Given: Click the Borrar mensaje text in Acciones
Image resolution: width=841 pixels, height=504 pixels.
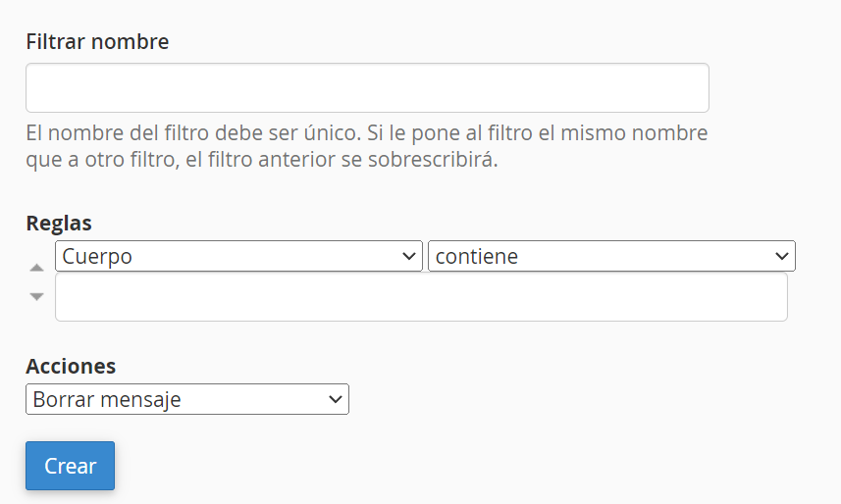Looking at the screenshot, I should click(x=107, y=400).
